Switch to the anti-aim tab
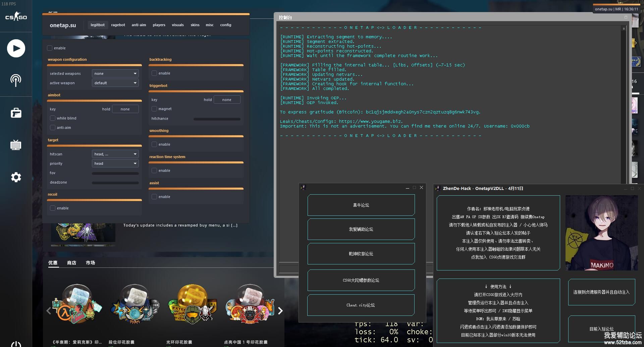Image resolution: width=644 pixels, height=347 pixels. 139,25
